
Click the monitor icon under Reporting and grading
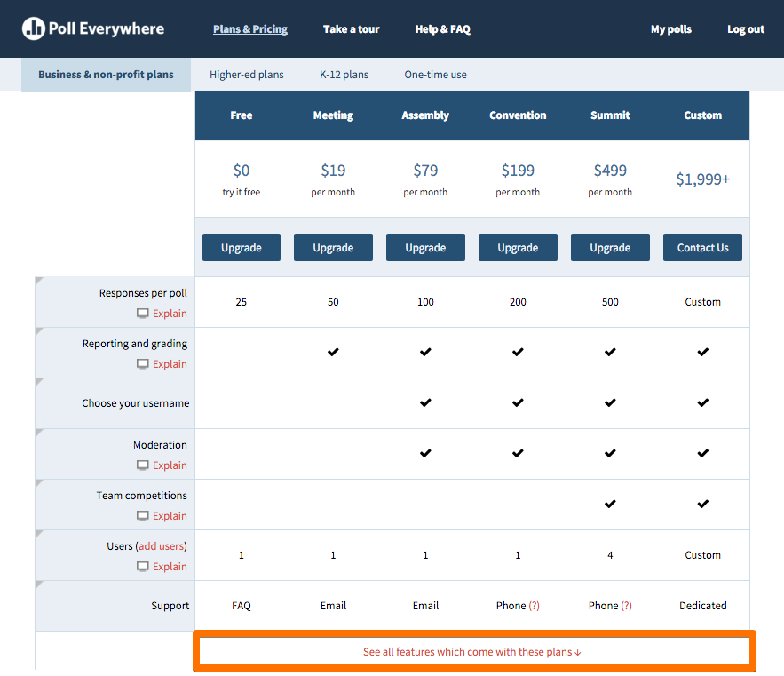coord(142,364)
